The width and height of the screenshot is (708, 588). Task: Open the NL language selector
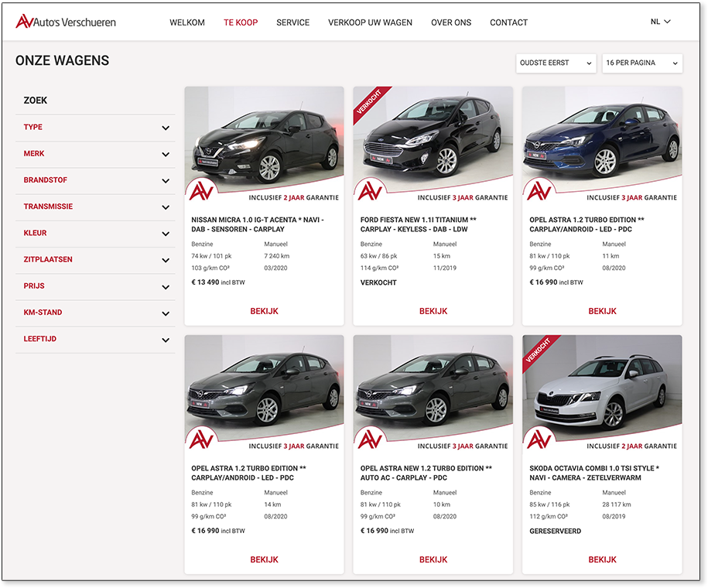click(661, 22)
